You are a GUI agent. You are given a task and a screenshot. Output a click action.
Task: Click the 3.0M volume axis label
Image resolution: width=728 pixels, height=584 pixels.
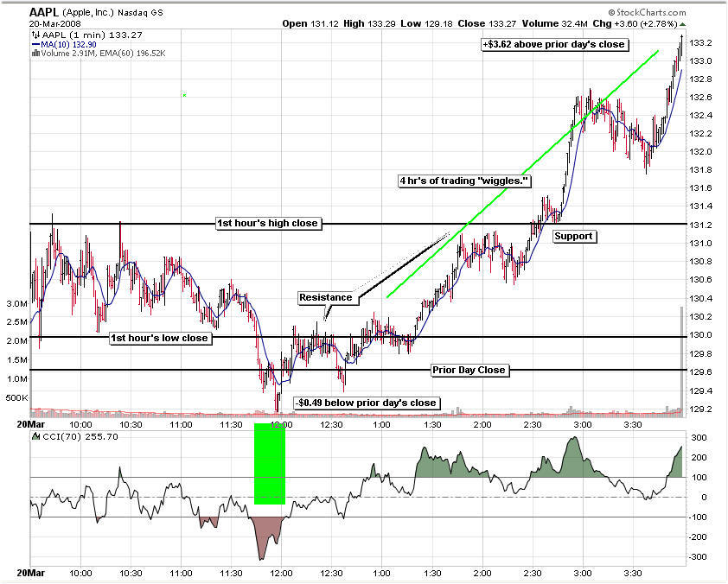click(16, 304)
